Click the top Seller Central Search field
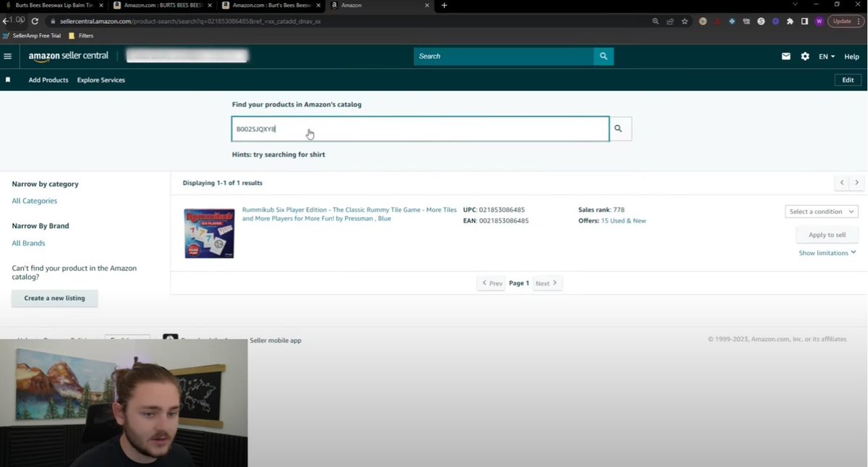The width and height of the screenshot is (868, 467). (x=504, y=56)
